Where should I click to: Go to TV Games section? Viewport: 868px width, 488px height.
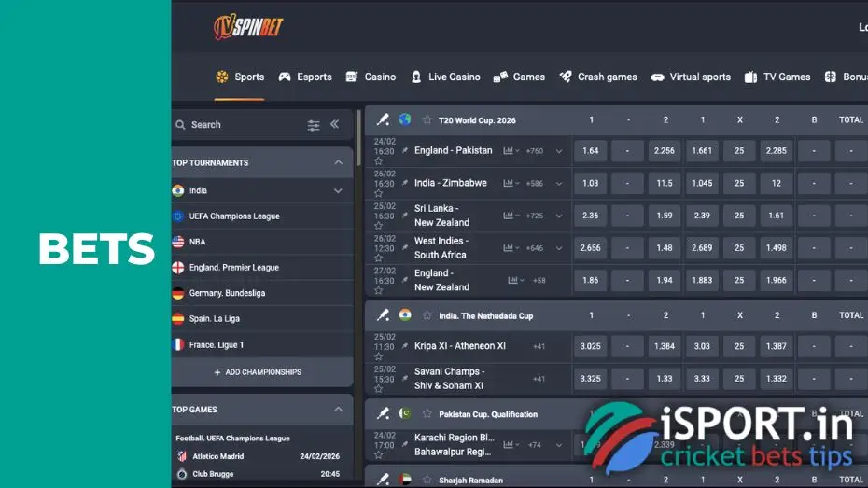click(x=777, y=77)
